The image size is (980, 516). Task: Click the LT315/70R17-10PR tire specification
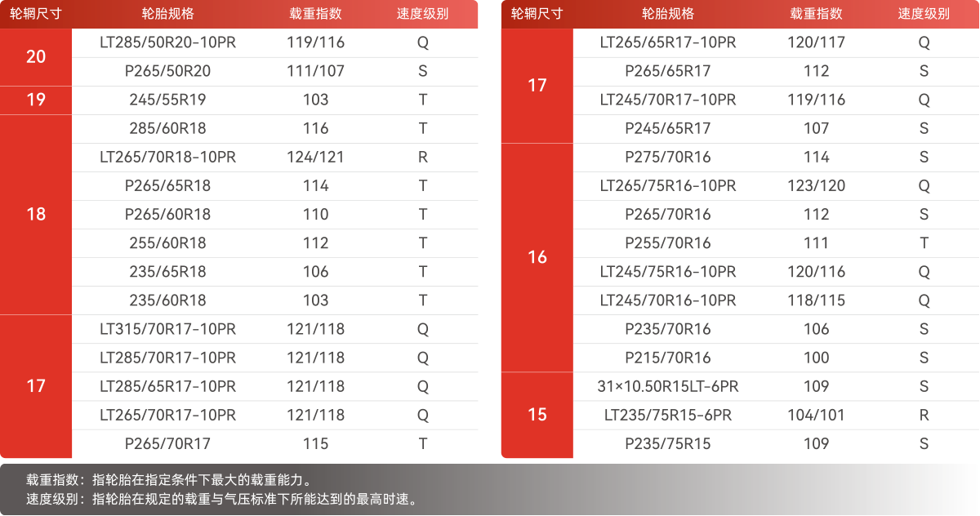coord(167,329)
